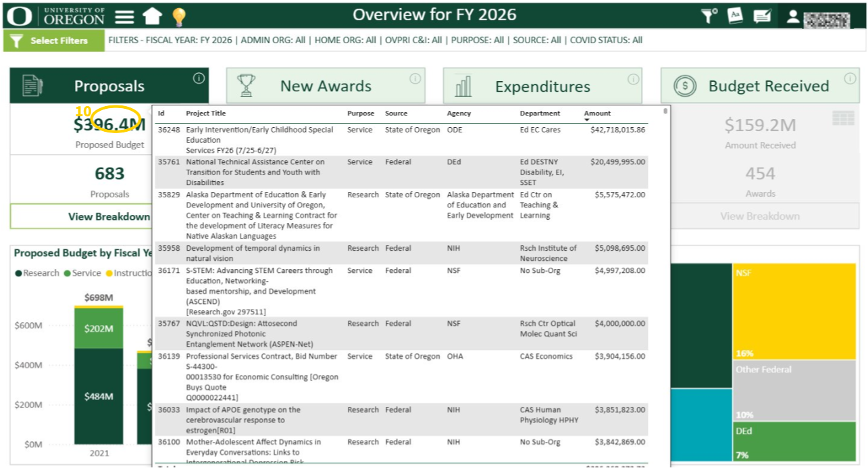Click the 2021 axis label
Image resolution: width=868 pixels, height=469 pixels.
[99, 453]
